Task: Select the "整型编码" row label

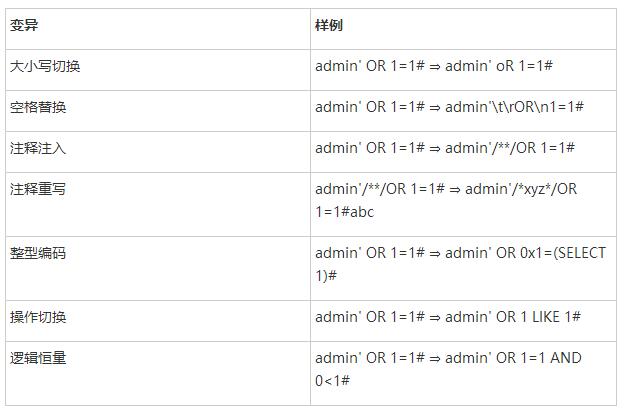Action: point(38,253)
